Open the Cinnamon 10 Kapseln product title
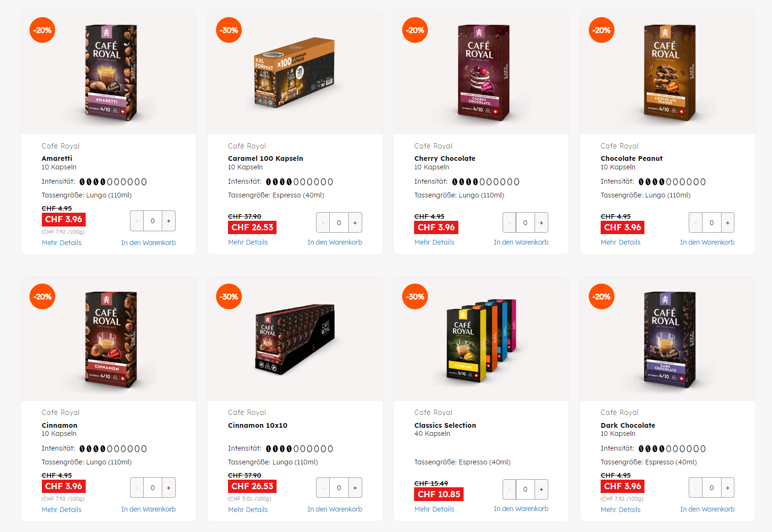 (59, 425)
